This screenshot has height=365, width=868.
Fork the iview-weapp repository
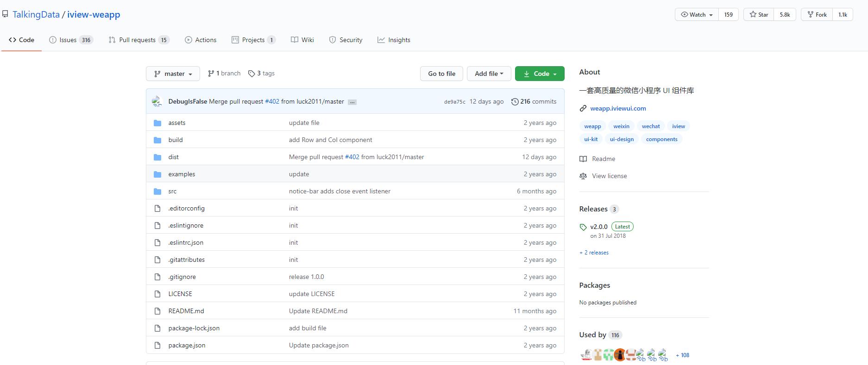point(817,14)
